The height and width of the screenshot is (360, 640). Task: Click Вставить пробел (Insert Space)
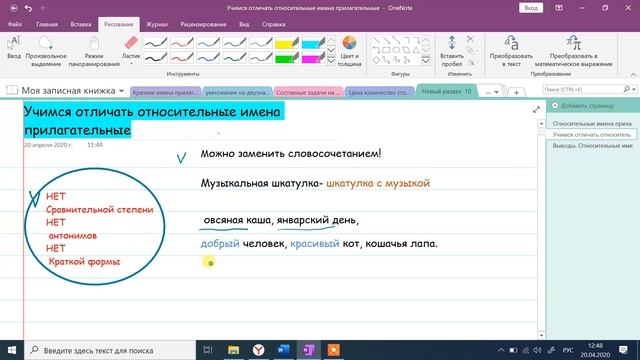point(451,51)
